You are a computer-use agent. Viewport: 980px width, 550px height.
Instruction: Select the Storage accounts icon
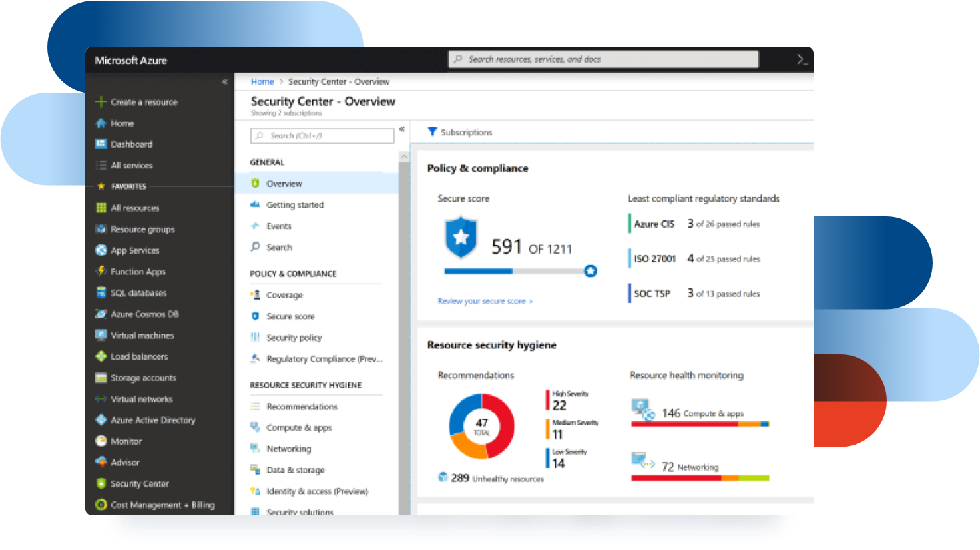(x=101, y=378)
